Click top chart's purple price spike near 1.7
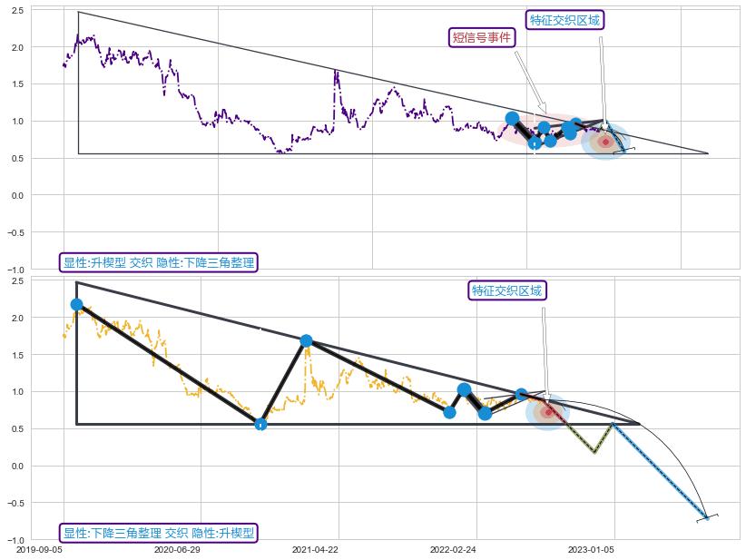 pos(336,71)
